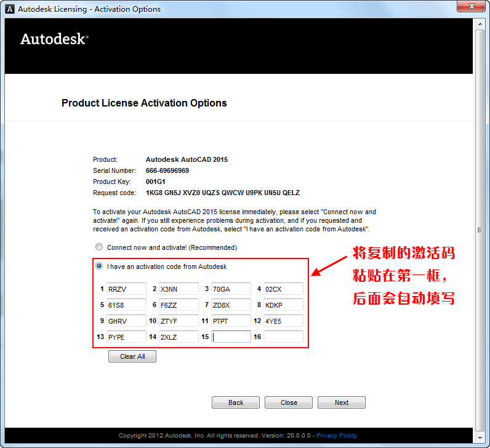The height and width of the screenshot is (448, 490).
Task: Close the Activation Options window
Action: (472, 6)
